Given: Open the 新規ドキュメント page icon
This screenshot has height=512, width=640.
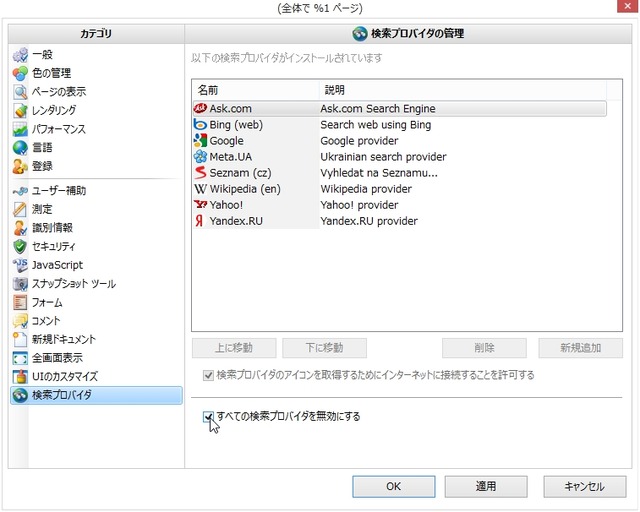Looking at the screenshot, I should 20,339.
